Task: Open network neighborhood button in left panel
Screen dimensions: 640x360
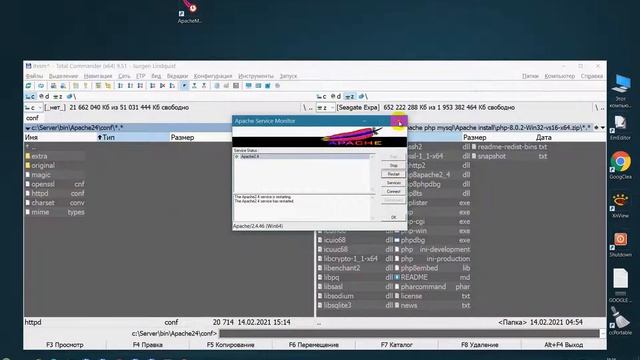Action: pos(71,97)
